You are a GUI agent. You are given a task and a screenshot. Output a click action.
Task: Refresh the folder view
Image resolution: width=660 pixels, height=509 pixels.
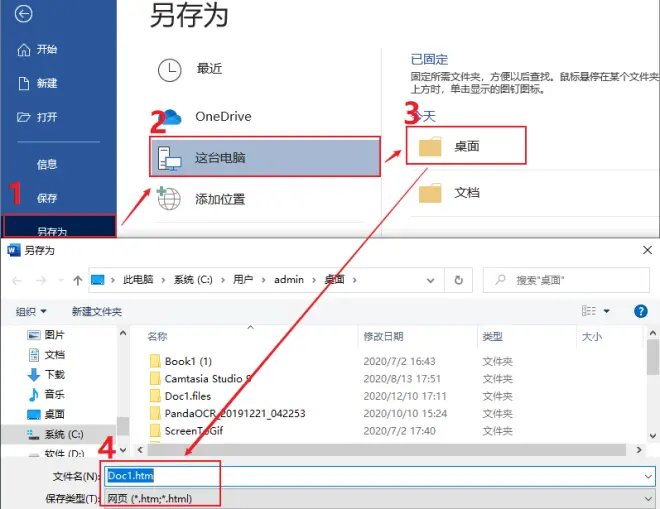pyautogui.click(x=458, y=280)
